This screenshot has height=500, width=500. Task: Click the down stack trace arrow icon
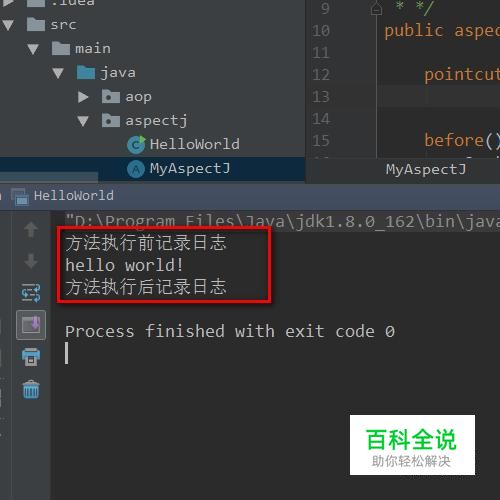[x=31, y=261]
